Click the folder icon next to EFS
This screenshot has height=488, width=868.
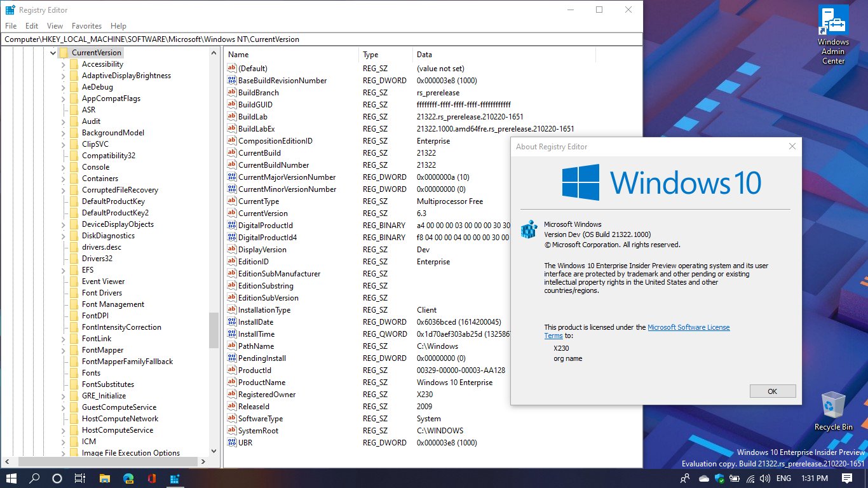pos(74,270)
